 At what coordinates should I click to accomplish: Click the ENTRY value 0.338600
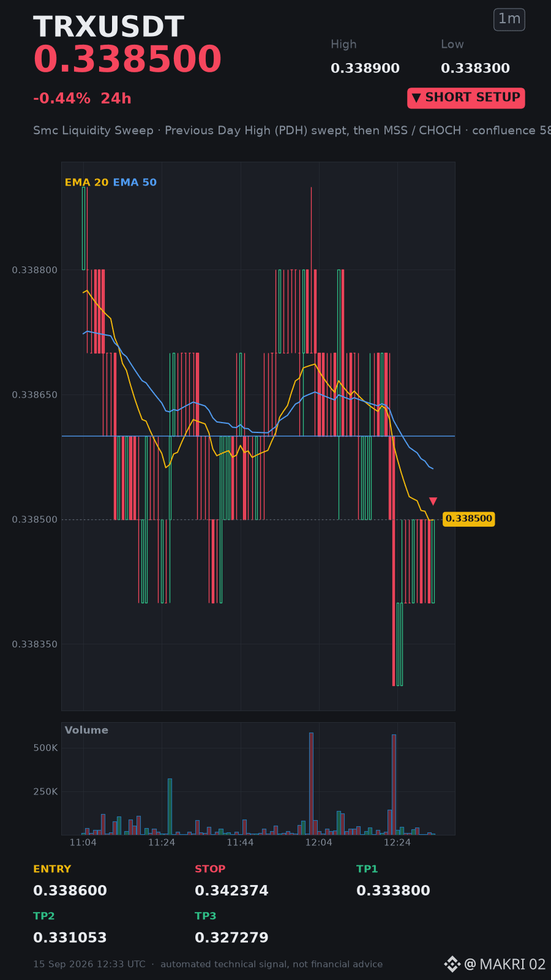(70, 891)
